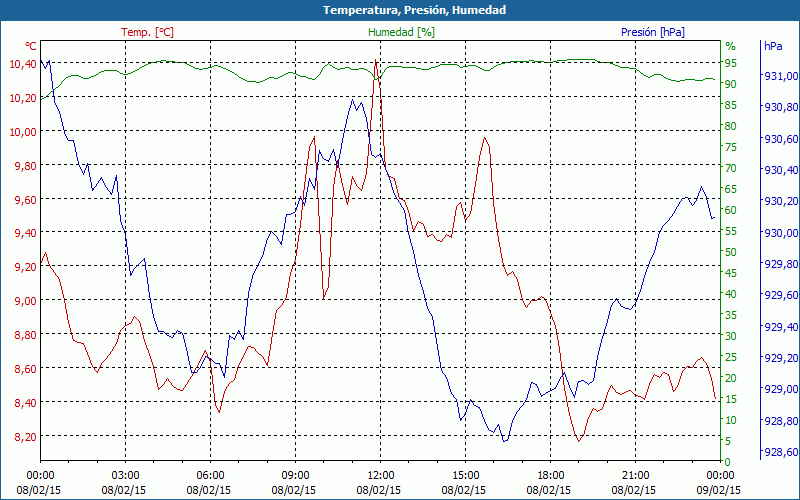Click temperature axis value '9,00'
This screenshot has height=500, width=800.
(x=25, y=301)
